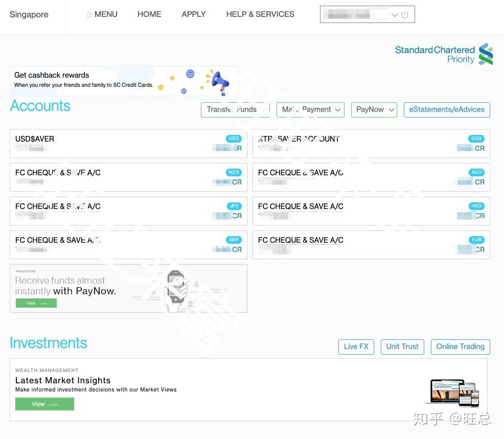
Task: Click the Accounts section heading
Action: [40, 106]
